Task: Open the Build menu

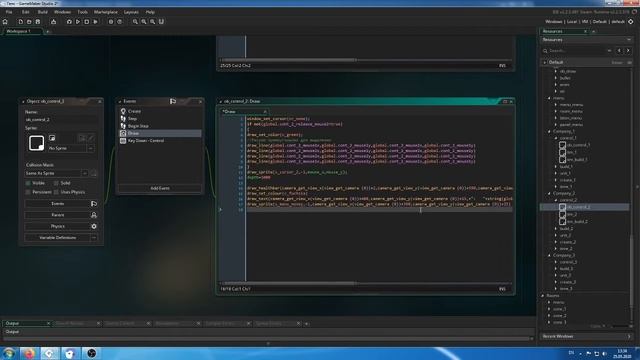Action: 42,12
